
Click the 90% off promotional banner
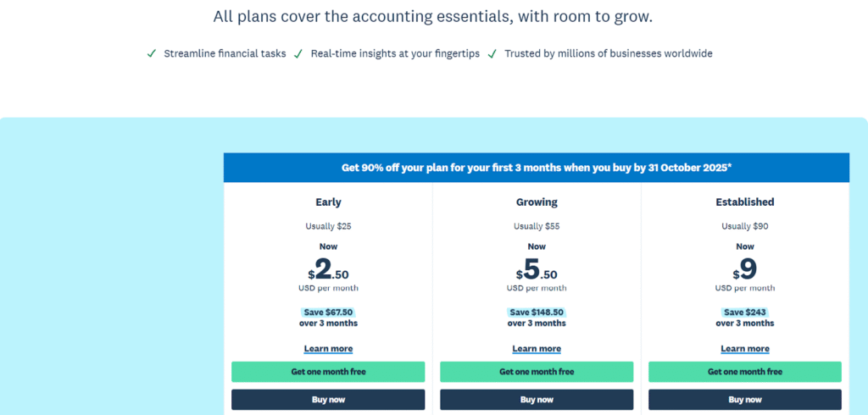(537, 168)
